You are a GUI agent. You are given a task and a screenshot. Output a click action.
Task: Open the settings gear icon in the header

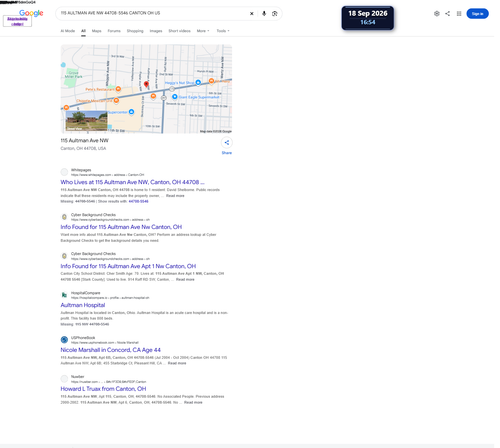pos(437,14)
